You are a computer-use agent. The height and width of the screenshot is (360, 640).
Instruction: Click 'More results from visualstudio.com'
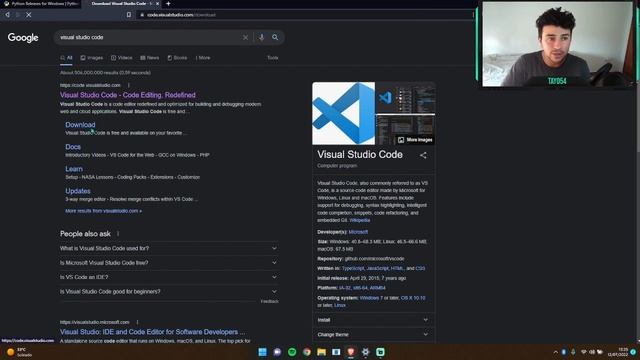coord(104,211)
